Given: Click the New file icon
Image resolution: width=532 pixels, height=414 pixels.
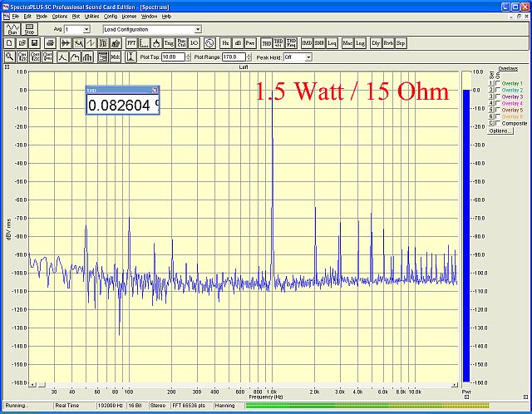Looking at the screenshot, I should point(9,43).
